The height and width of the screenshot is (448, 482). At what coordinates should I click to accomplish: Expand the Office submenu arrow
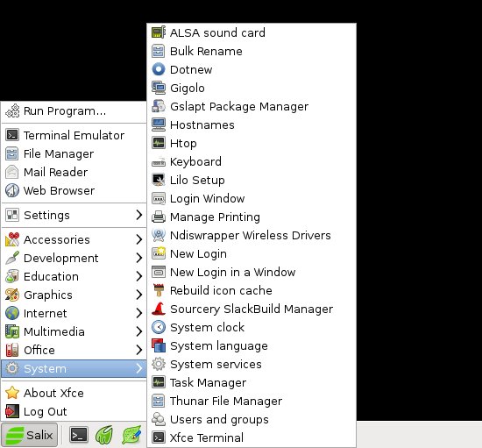point(139,350)
